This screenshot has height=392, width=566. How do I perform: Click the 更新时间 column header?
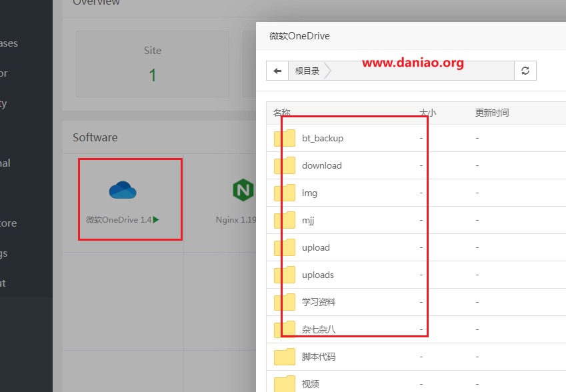tap(492, 113)
